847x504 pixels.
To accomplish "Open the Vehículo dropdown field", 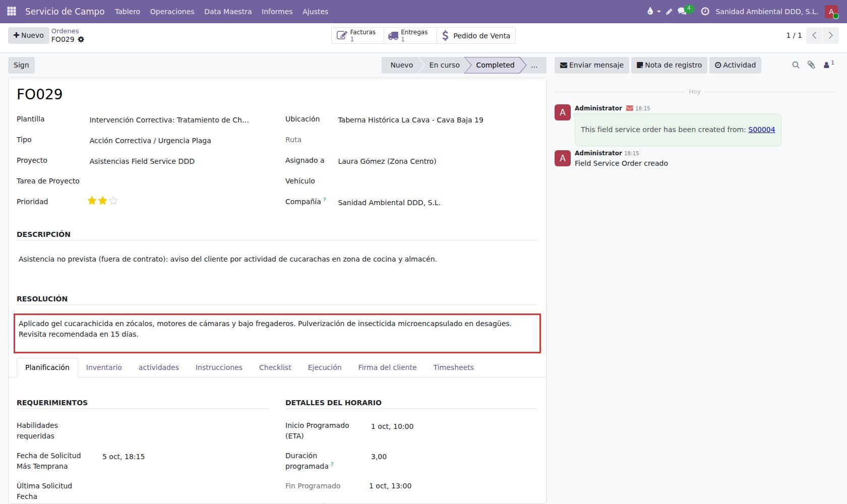I will click(x=437, y=181).
